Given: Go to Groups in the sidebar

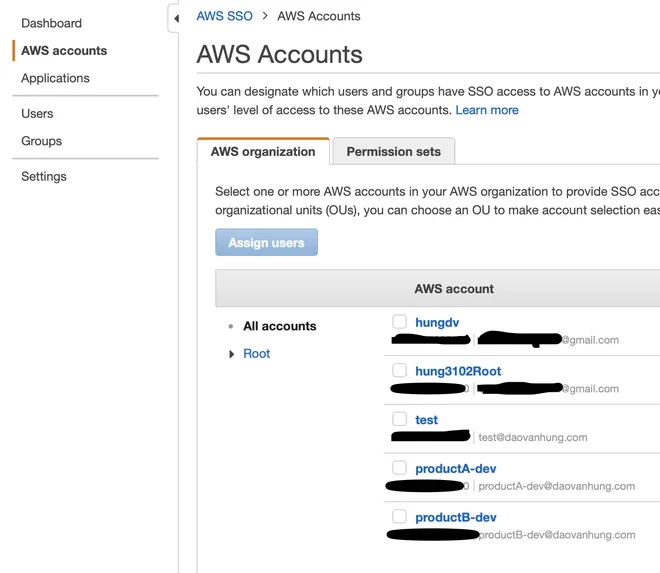Looking at the screenshot, I should coord(41,141).
